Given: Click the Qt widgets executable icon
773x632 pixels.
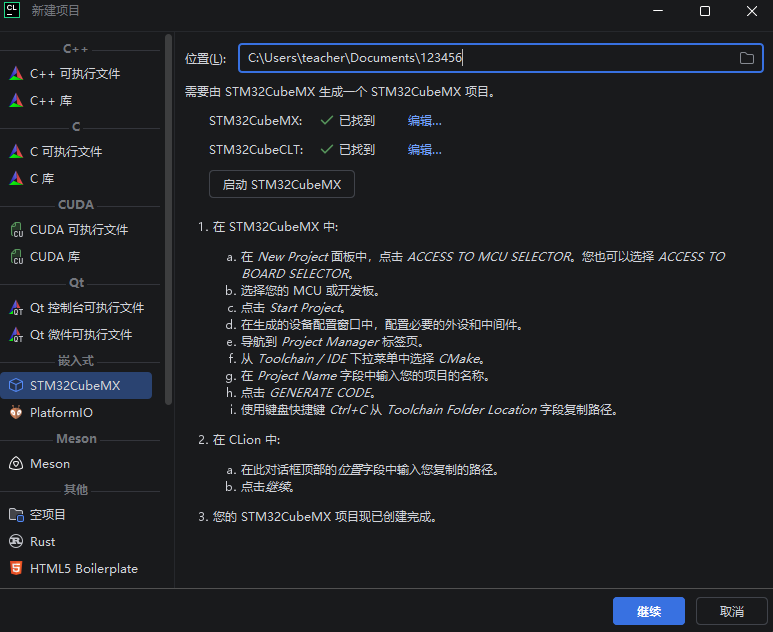Looking at the screenshot, I should 16,335.
